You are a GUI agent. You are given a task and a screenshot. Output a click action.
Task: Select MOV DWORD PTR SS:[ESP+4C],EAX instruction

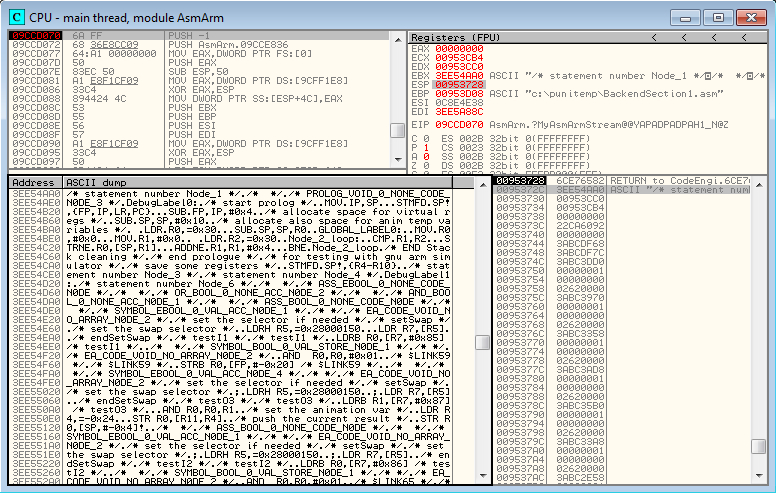click(x=255, y=99)
